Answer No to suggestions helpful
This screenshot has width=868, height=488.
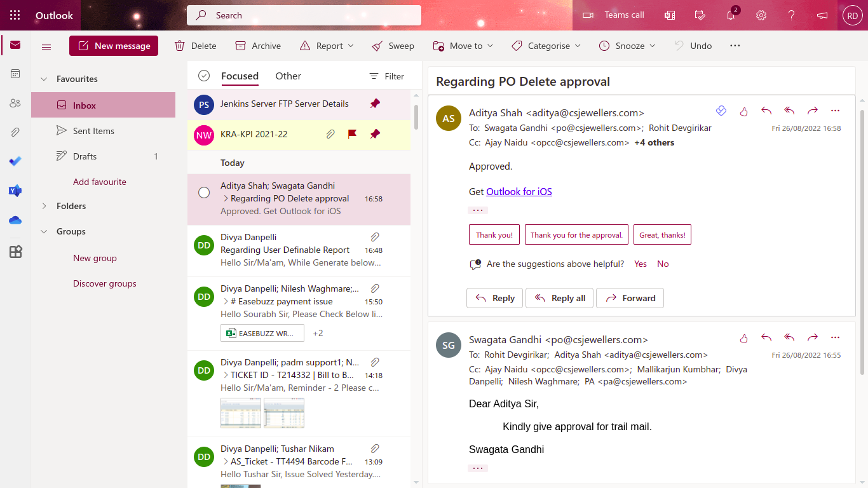[x=663, y=264]
